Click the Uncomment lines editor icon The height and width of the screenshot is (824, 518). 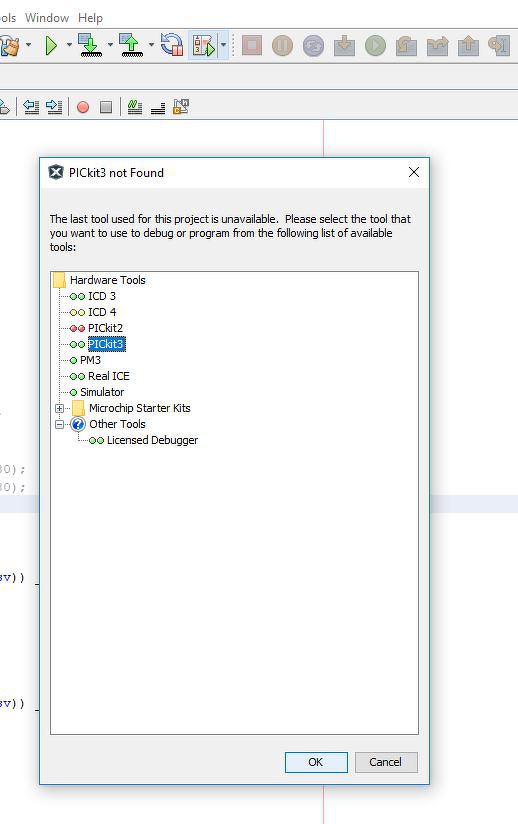(x=158, y=108)
